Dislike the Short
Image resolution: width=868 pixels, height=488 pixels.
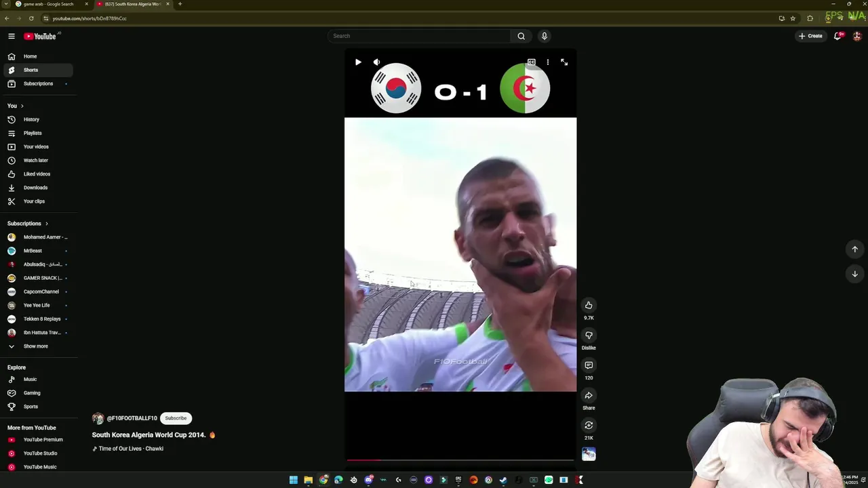(589, 335)
